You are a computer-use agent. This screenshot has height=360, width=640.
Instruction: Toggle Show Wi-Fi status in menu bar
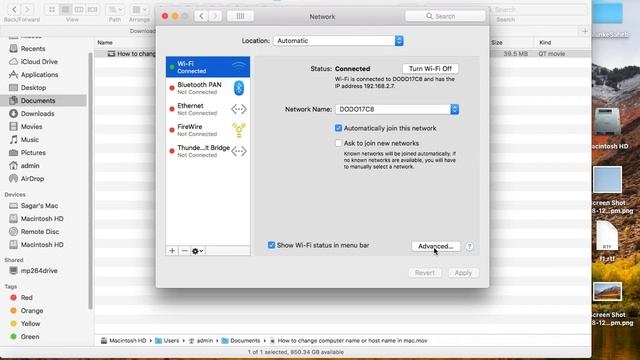(271, 245)
